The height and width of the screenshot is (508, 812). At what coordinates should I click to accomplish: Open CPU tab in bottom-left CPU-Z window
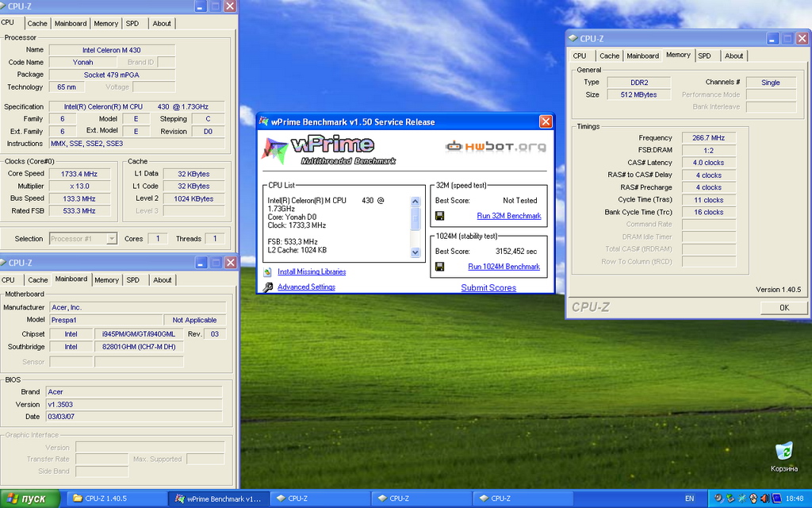(8, 280)
